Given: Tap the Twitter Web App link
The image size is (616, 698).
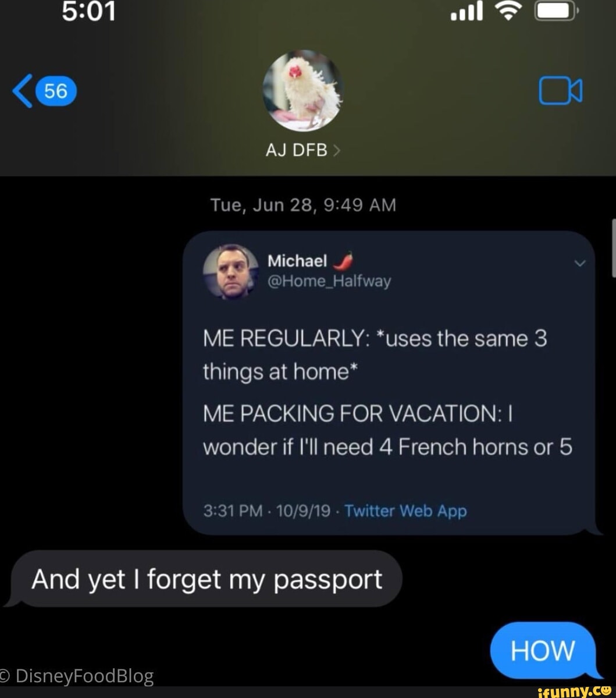Looking at the screenshot, I should (405, 511).
